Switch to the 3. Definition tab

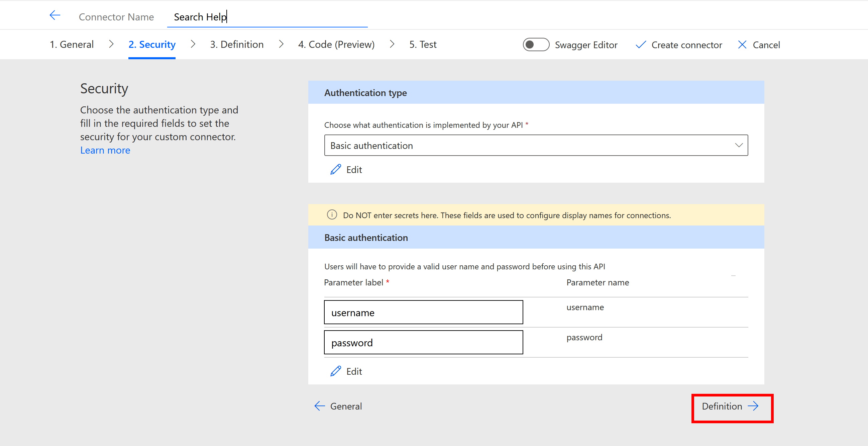point(236,44)
